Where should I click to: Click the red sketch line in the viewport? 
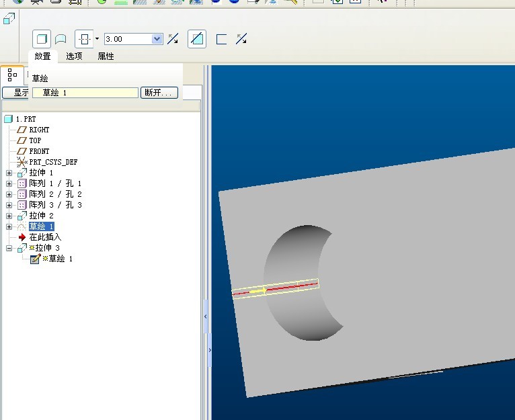coord(292,287)
